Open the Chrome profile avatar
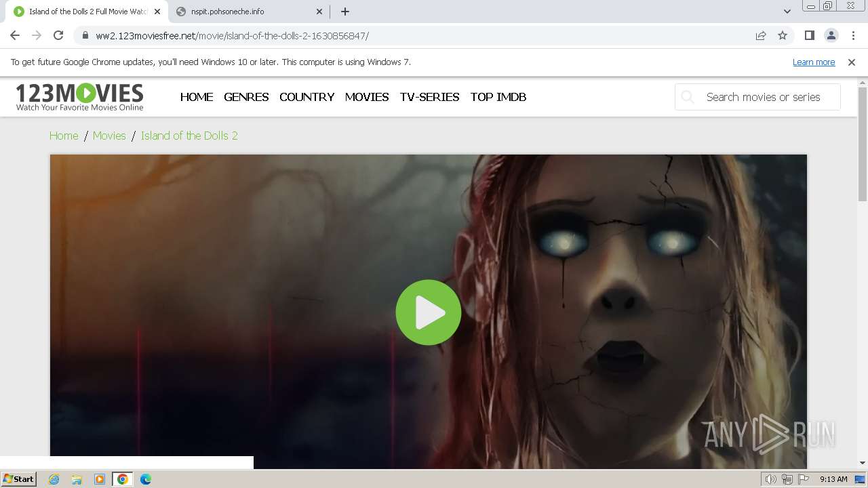868x488 pixels. point(831,35)
